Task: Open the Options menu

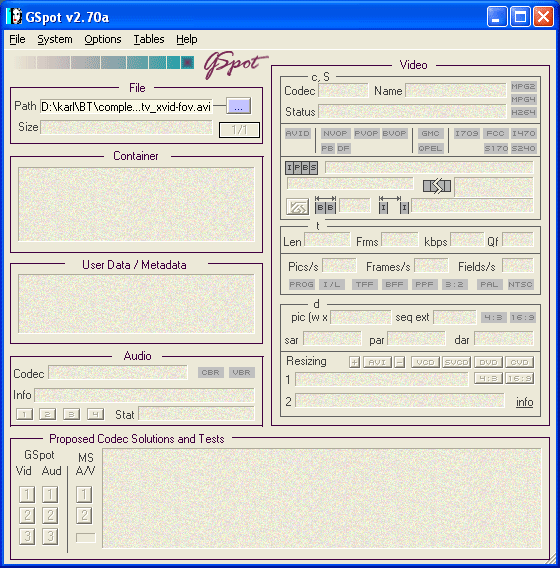Action: coord(103,39)
